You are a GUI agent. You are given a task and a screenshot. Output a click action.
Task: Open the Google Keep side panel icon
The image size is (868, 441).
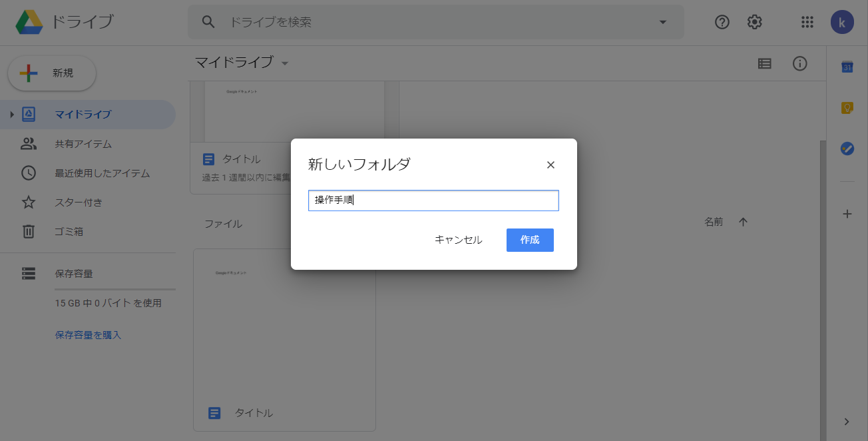(847, 108)
